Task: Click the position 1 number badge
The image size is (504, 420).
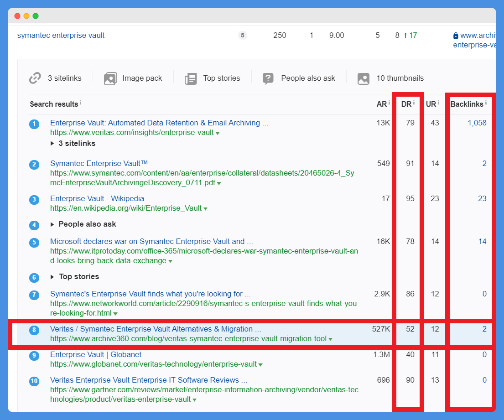Action: 34,124
